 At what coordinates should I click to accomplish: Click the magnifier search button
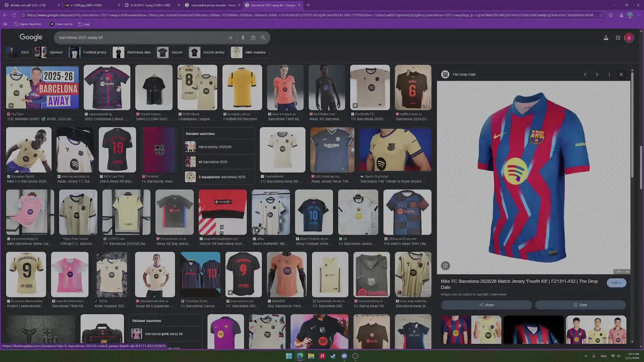click(263, 38)
